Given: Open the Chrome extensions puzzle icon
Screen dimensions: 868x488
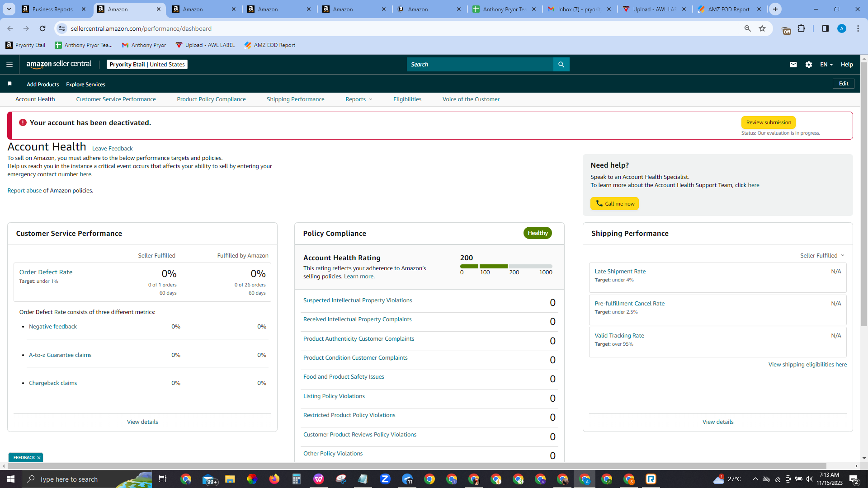Looking at the screenshot, I should click(x=802, y=28).
